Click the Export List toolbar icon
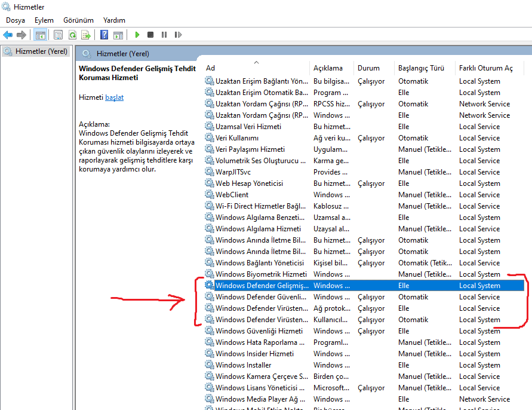Viewport: 532px width, 410px height. (86, 35)
